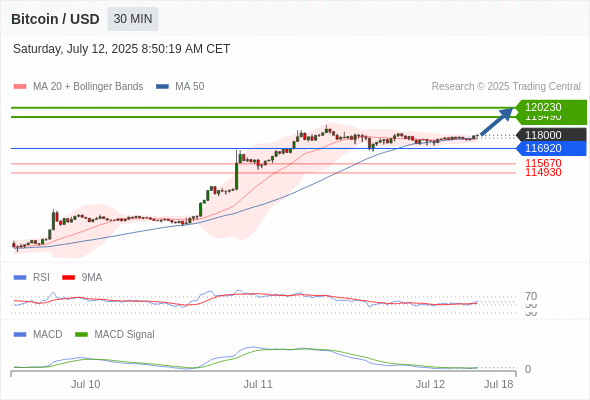590x400 pixels.
Task: Click the blue 116920 pivot price tag
Action: click(551, 148)
